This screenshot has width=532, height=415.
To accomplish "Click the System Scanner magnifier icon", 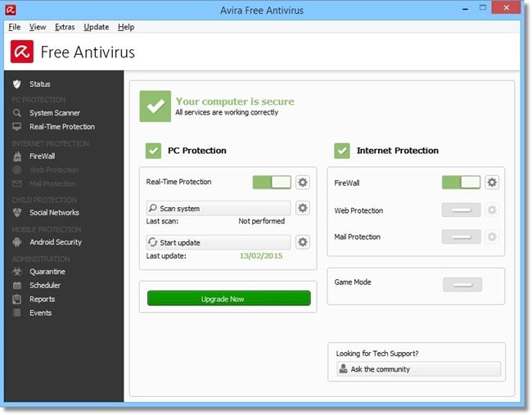I will [16, 113].
